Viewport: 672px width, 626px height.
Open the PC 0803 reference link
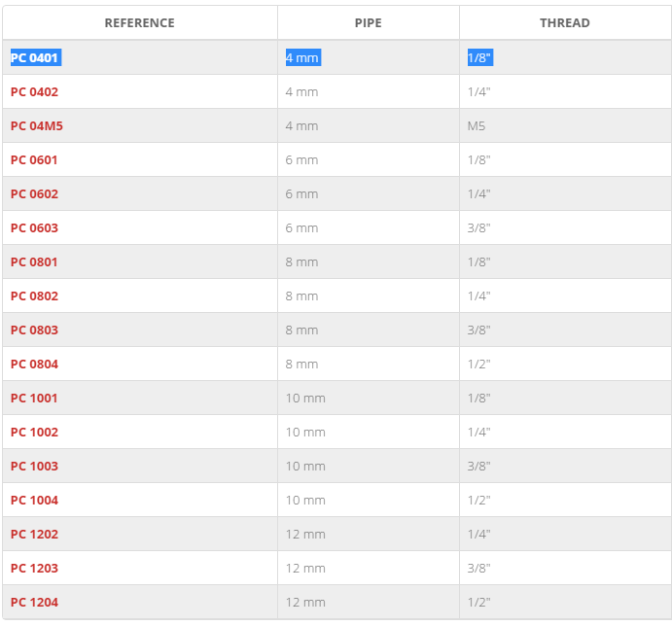click(x=34, y=330)
